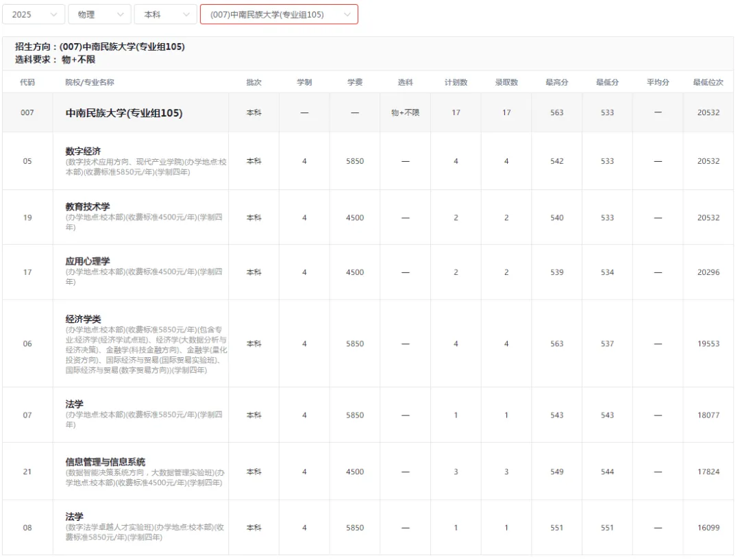
Task: Click rank 17824 in 信息管理 row
Action: coord(708,472)
